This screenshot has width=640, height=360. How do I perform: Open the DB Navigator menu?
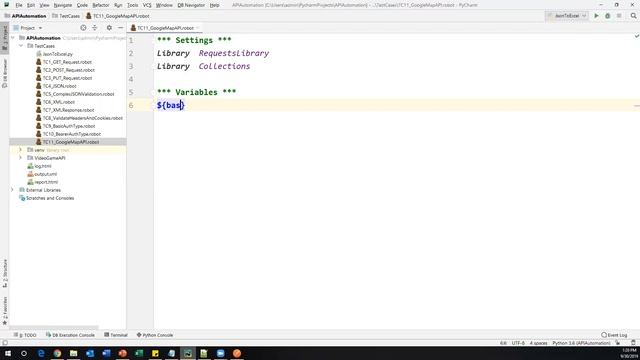[191, 5]
